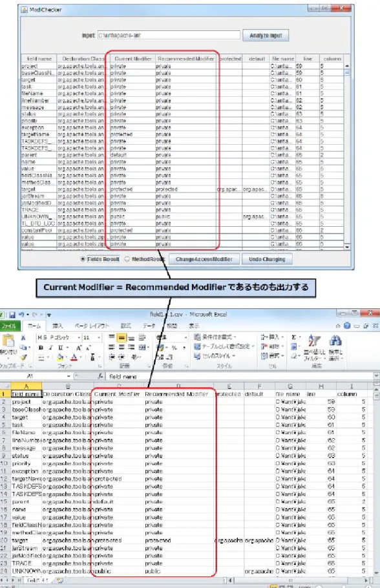
Task: Switch to the View (表示) ribbon tab
Action: pos(194,326)
